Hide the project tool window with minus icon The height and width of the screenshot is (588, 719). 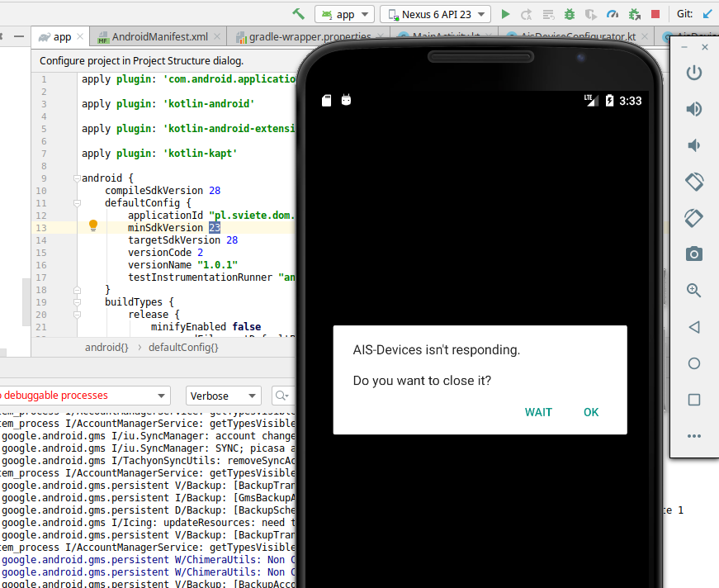click(19, 36)
